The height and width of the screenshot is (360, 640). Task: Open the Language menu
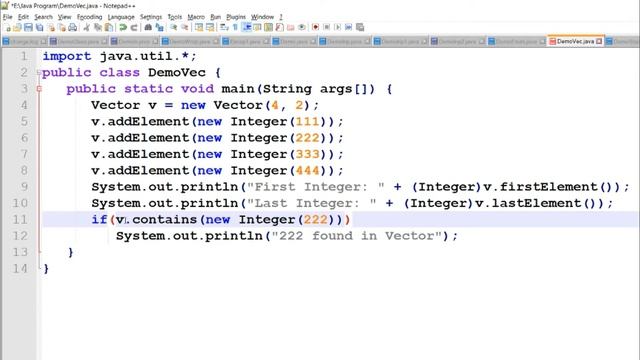click(121, 17)
